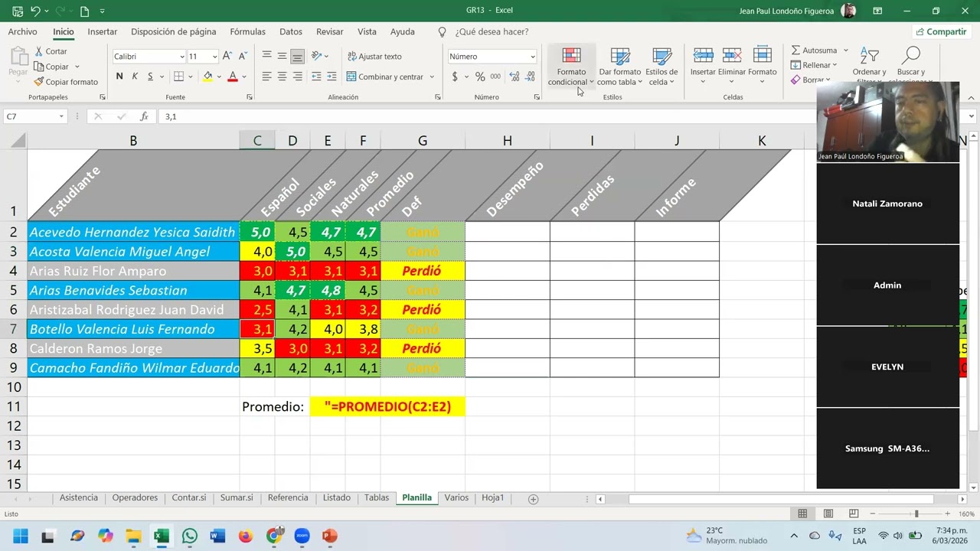Click Combinar y centrar
Image resolution: width=980 pixels, height=551 pixels.
[x=385, y=77]
